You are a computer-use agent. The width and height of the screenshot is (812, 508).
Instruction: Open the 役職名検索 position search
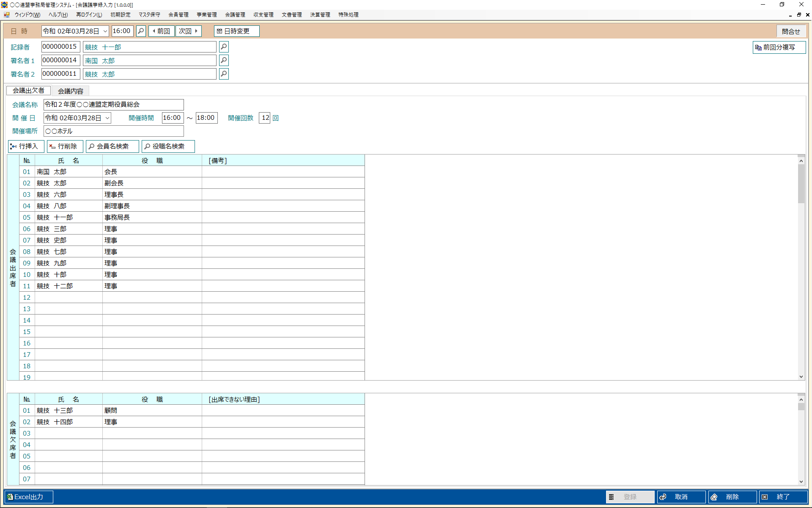(x=168, y=146)
